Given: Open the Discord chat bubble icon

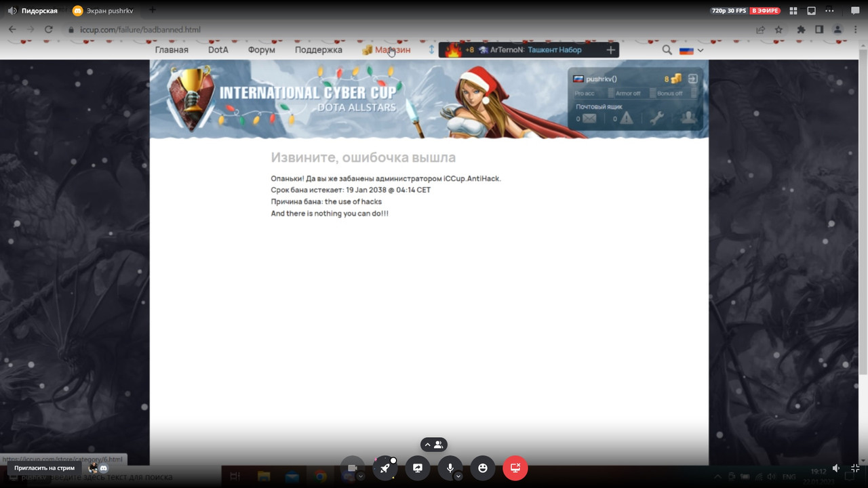Looking at the screenshot, I should click(x=855, y=11).
